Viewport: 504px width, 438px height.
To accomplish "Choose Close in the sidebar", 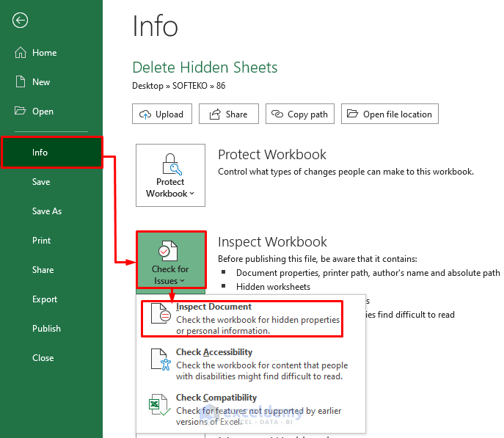I will [43, 358].
